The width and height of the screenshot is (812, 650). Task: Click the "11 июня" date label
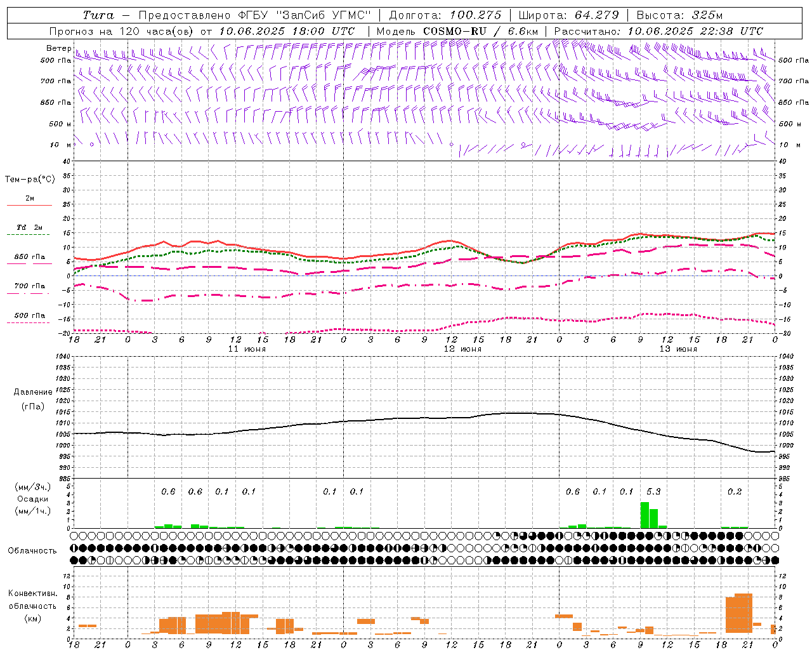click(x=247, y=349)
